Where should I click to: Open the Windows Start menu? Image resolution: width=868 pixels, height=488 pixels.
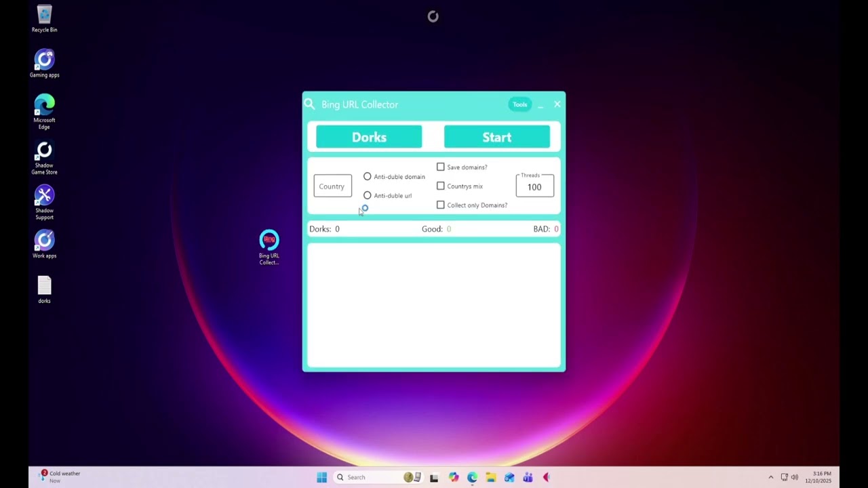click(x=321, y=477)
